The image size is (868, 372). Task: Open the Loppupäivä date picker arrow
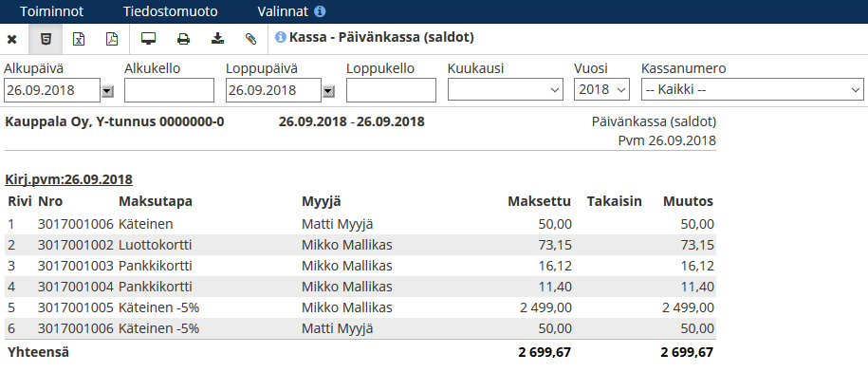329,91
